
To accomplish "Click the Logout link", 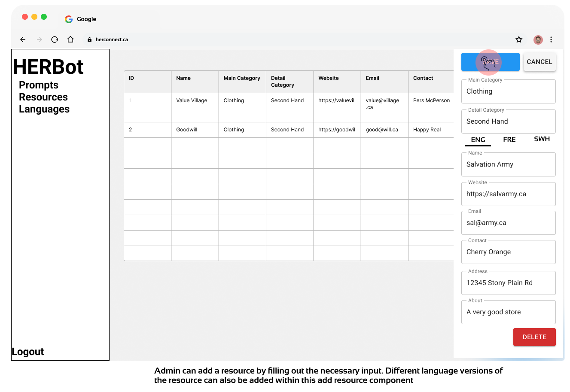I will pos(28,352).
